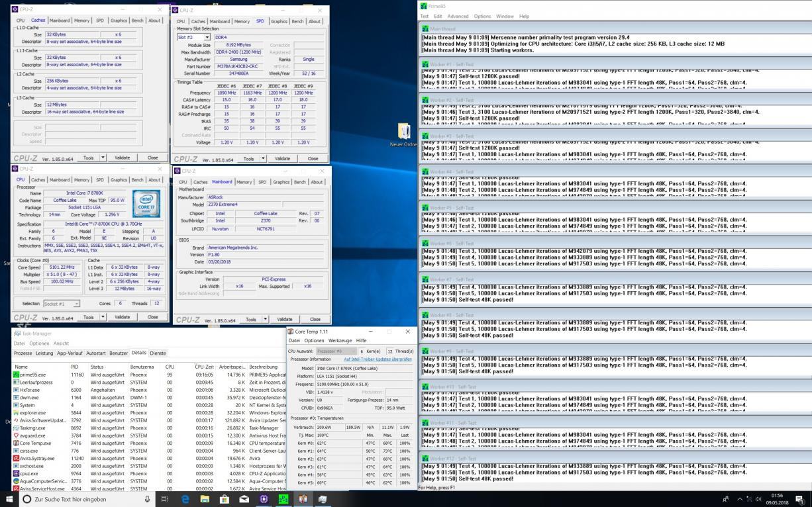Open the Prozessor #0 dropdown in Core Temp

pos(336,351)
